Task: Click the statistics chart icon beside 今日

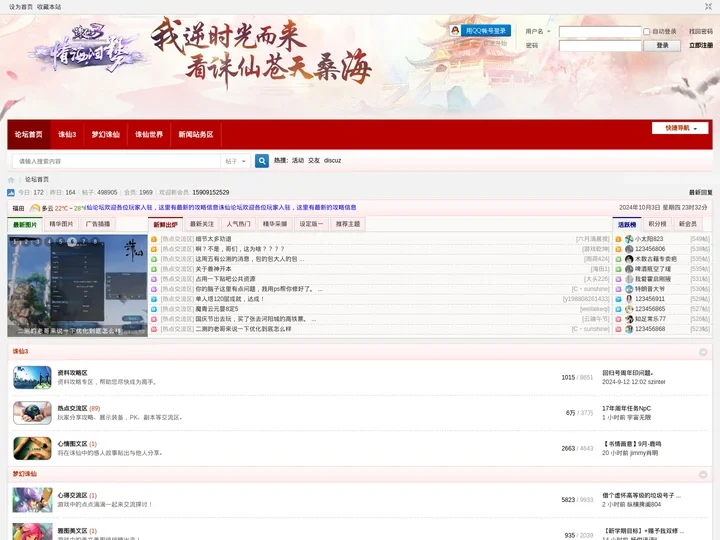Action: [x=11, y=192]
